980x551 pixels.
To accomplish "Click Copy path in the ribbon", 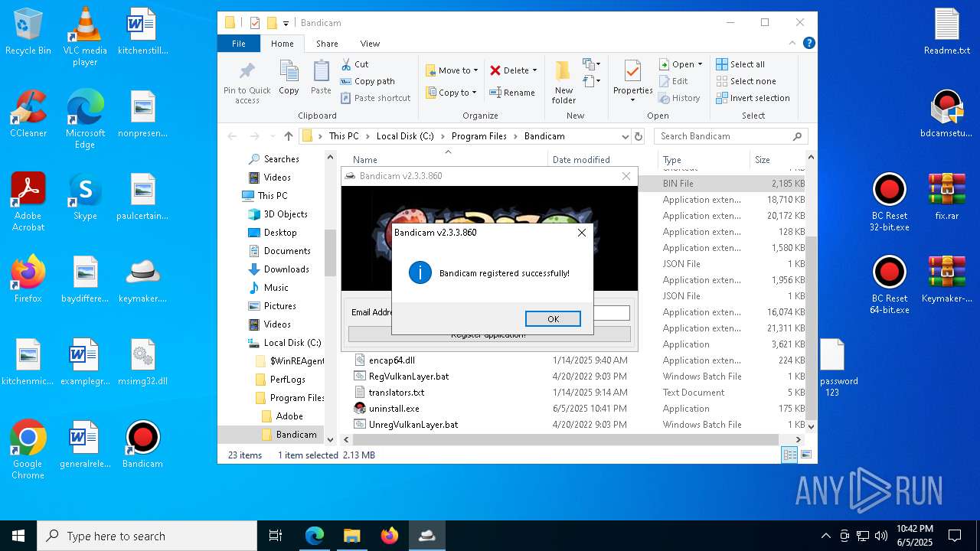I will point(367,81).
